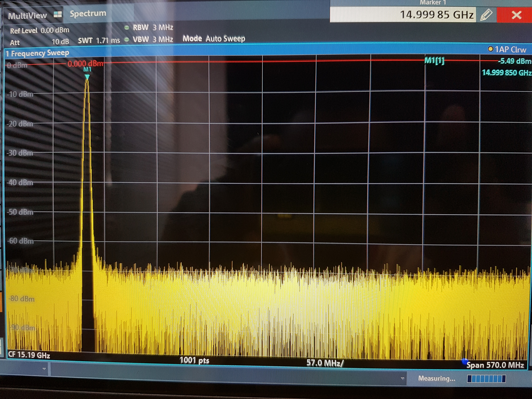Open the MultiView tab
This screenshot has width=532, height=399.
(27, 16)
